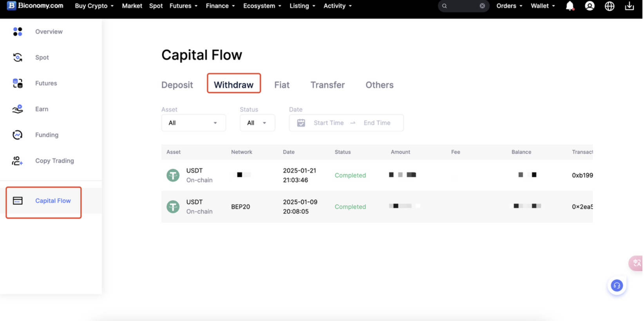Select the Others tab
644x321 pixels.
[379, 85]
